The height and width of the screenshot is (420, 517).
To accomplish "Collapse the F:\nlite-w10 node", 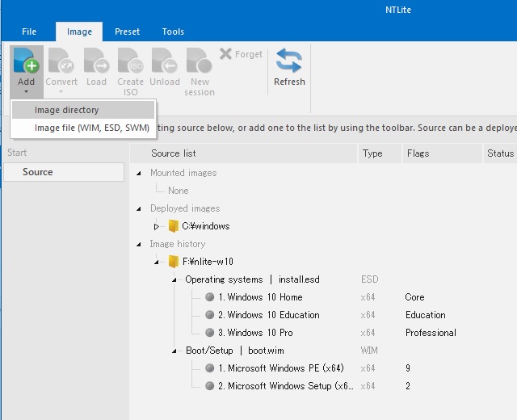I will coord(157,262).
